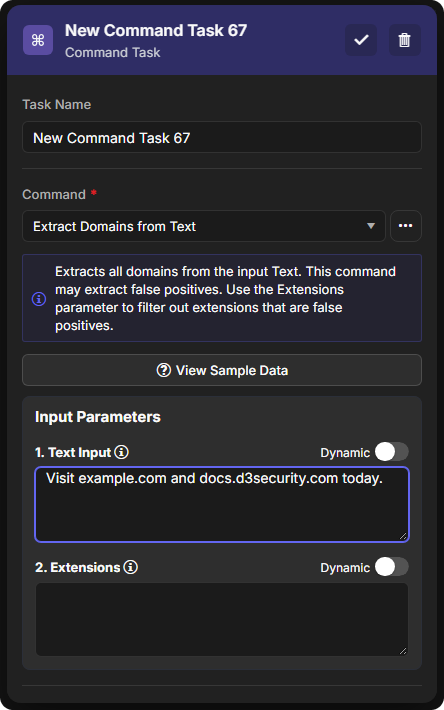Click the command description text
Image resolution: width=444 pixels, height=710 pixels.
point(225,298)
